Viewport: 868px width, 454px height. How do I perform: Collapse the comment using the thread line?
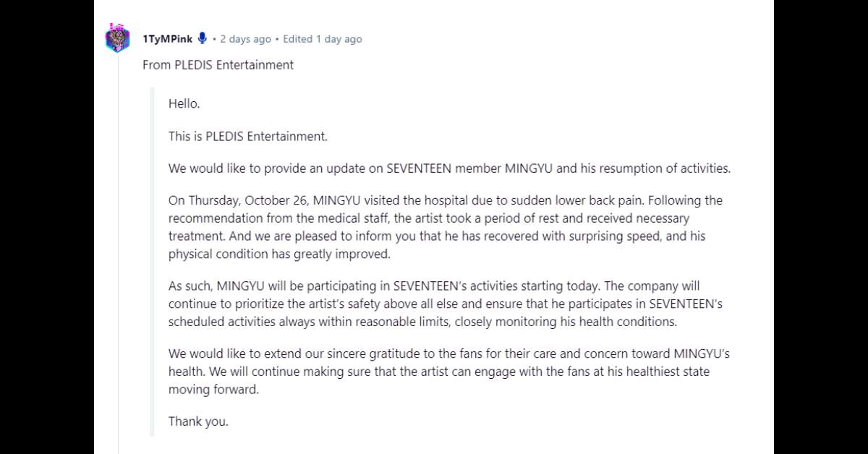click(118, 253)
